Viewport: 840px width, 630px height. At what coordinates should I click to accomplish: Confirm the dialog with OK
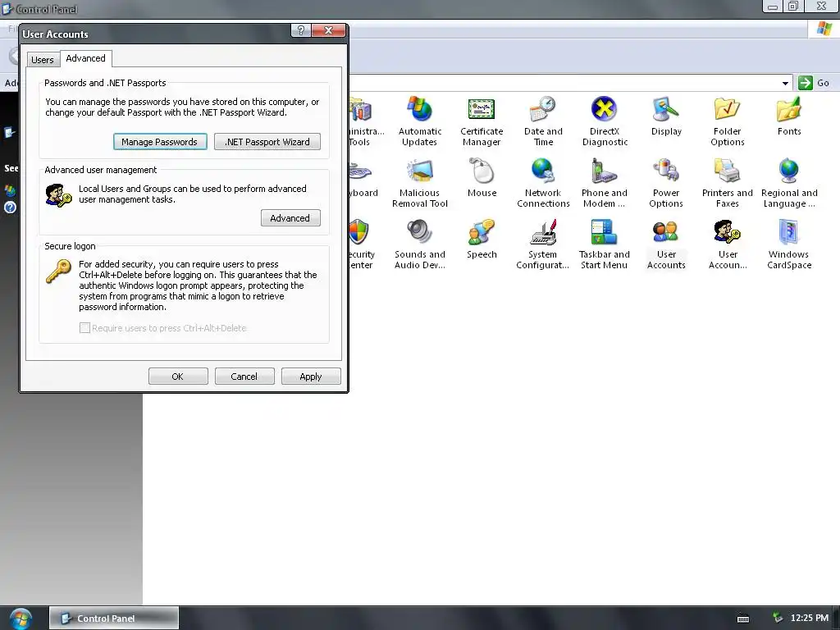click(178, 376)
